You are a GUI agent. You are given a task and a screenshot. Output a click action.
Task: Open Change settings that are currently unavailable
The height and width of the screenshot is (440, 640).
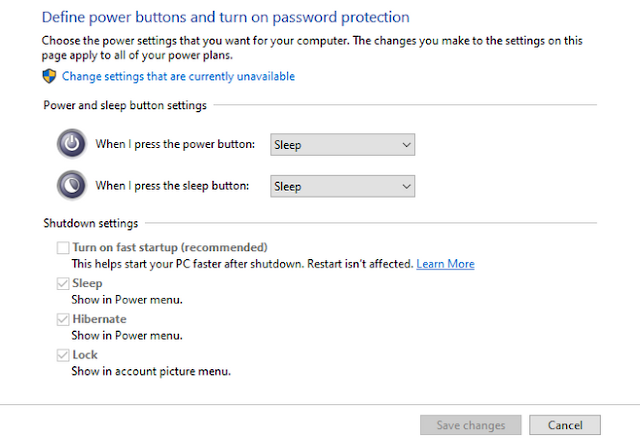coord(178,76)
